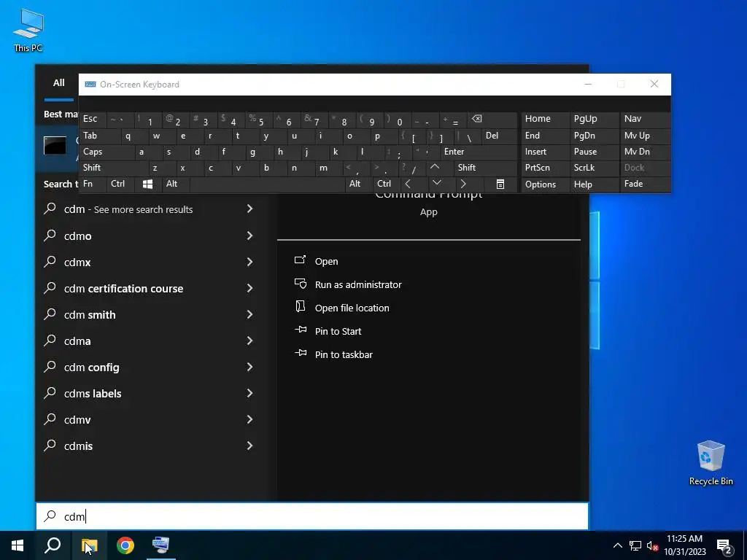Toggle the left Ctrl key
747x560 pixels.
click(120, 184)
